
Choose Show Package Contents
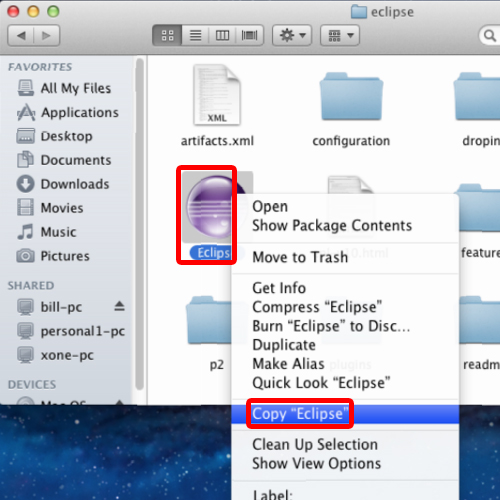[x=332, y=226]
